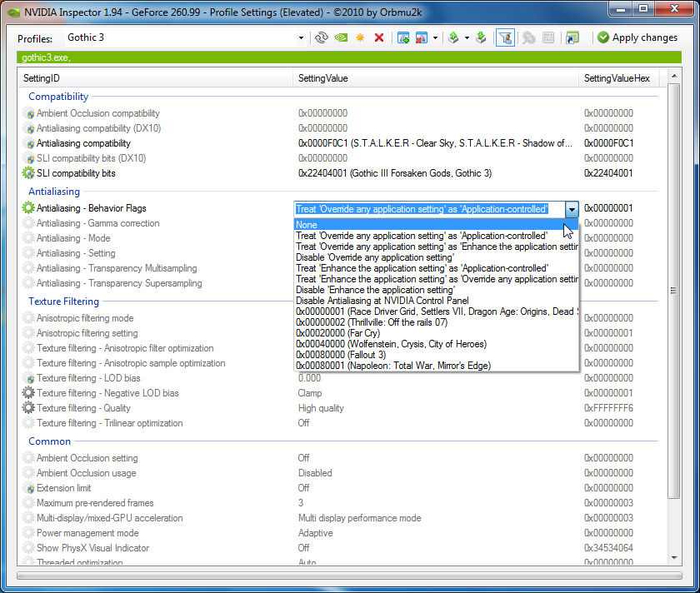Click remove application from profile icon
The image size is (700, 593).
coord(422,37)
